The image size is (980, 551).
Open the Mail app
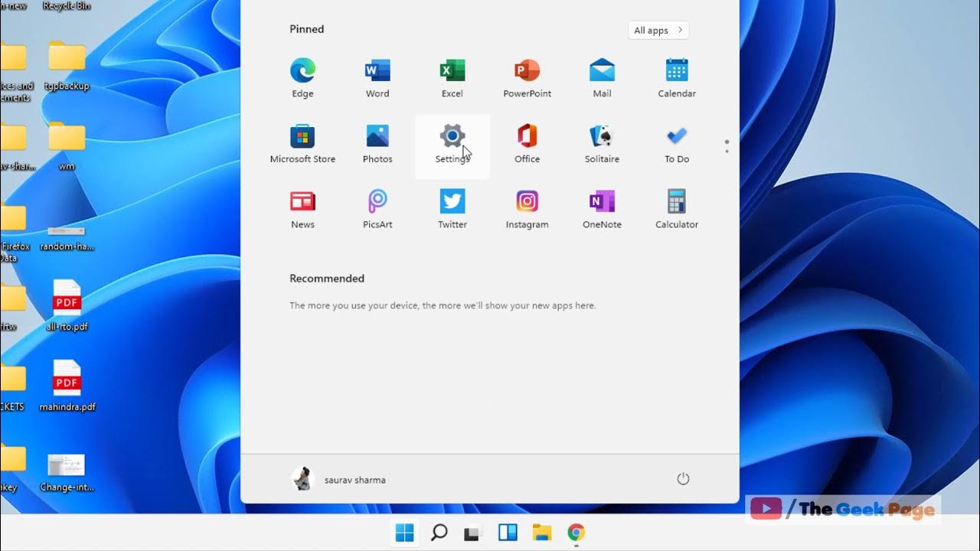coord(602,79)
